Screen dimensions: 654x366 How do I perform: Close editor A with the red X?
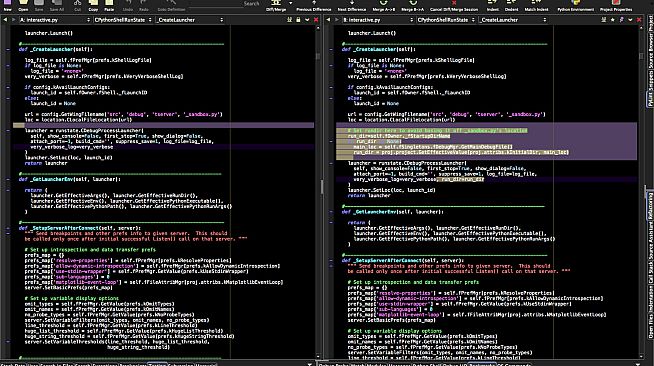click(x=316, y=20)
